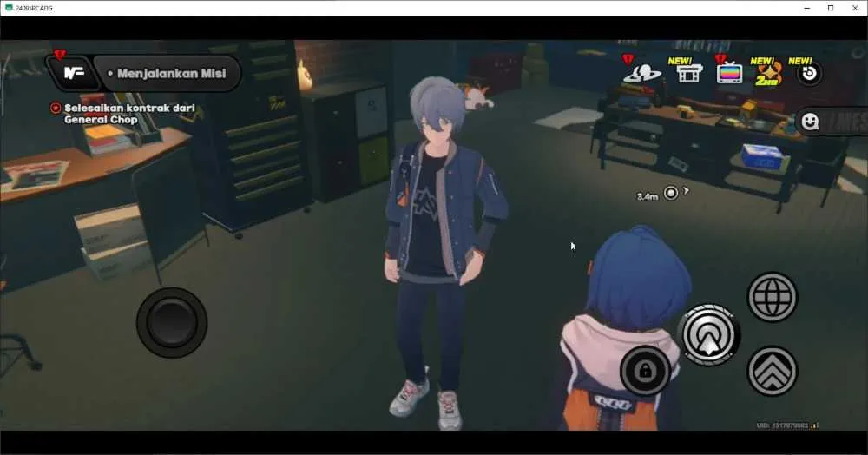
Task: Tap the central interact action button
Action: pyautogui.click(x=708, y=334)
